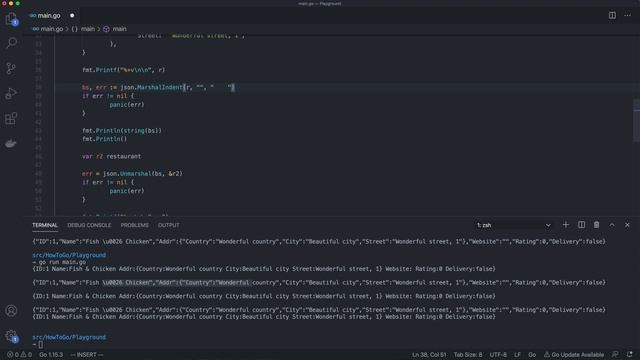
Task: Click the main.go breadcrumb item
Action: 48,29
